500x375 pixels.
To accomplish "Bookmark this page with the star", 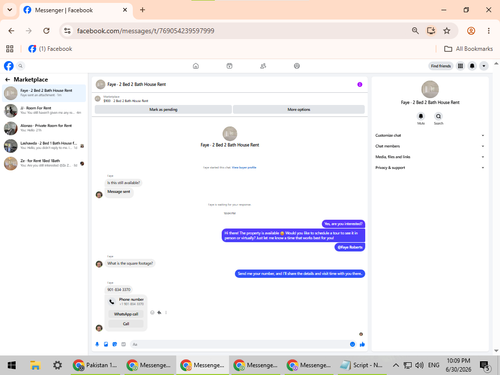I will coord(447,31).
